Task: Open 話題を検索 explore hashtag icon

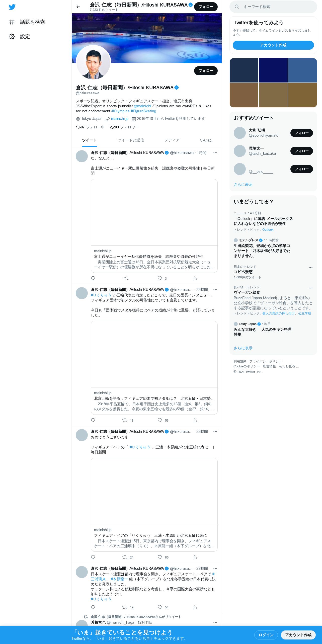Action: [x=12, y=22]
